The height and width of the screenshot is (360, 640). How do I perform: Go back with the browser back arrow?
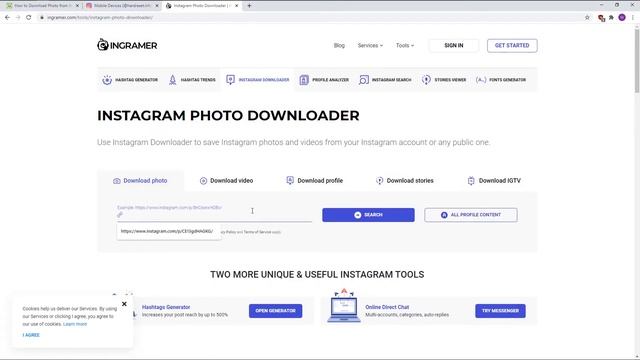(x=7, y=18)
